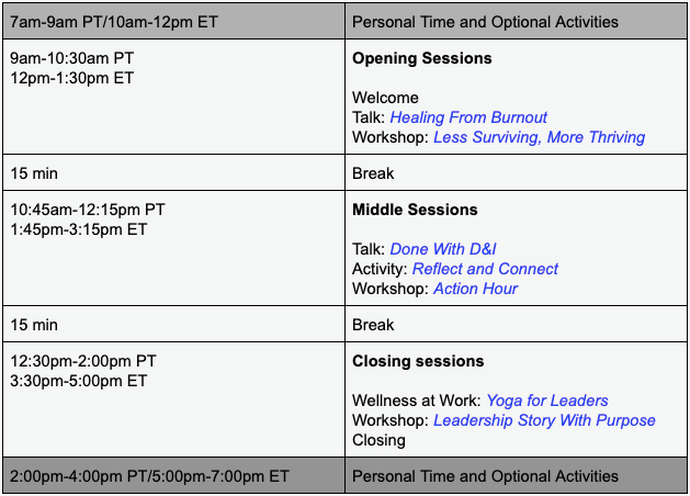
Task: Visit the "Yoga for Leaders" link
Action: (547, 401)
